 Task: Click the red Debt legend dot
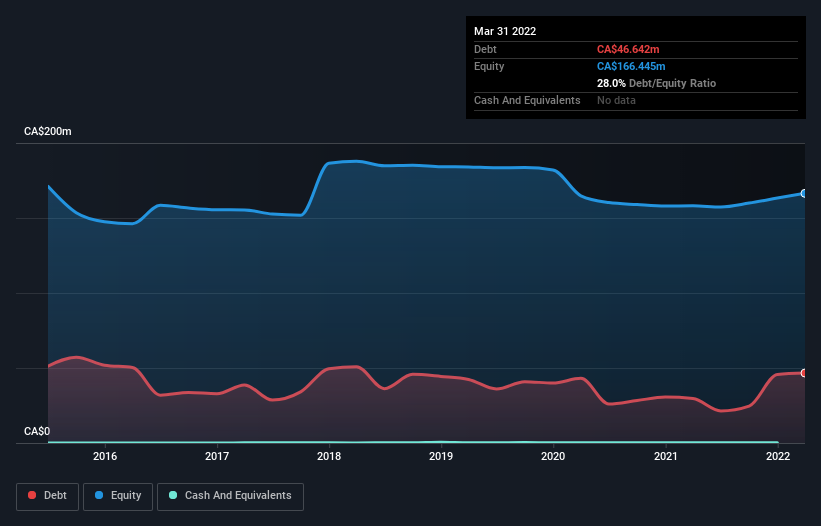(32, 495)
